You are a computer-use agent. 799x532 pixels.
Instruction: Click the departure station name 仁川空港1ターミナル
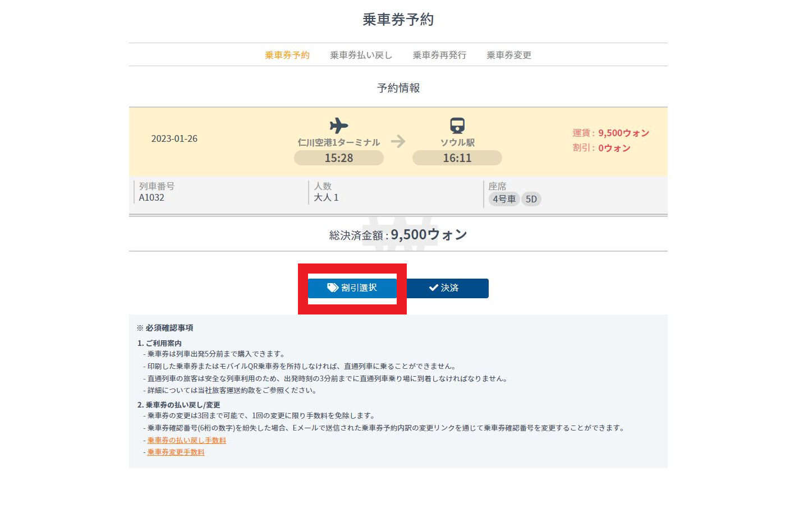[x=339, y=142]
